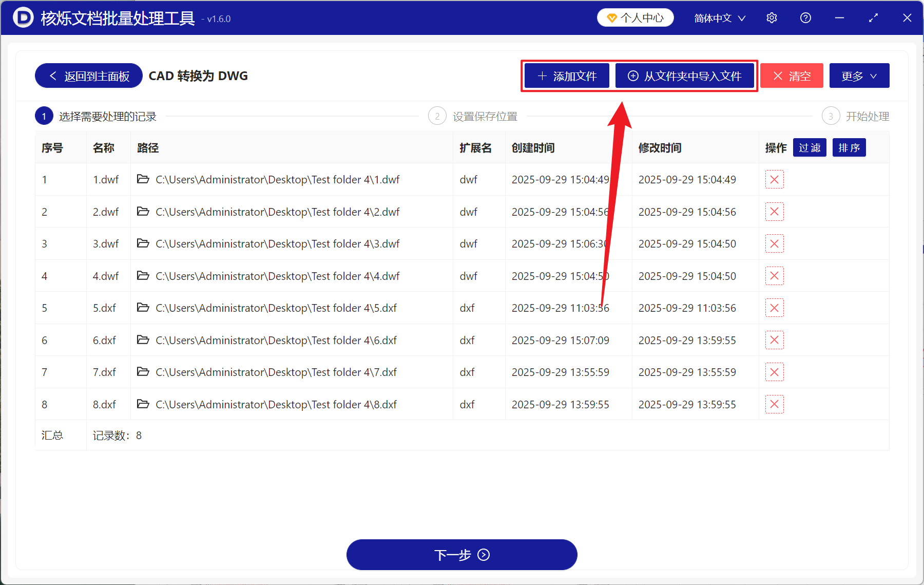Add files using 添加文件
This screenshot has height=585, width=924.
[x=566, y=76]
